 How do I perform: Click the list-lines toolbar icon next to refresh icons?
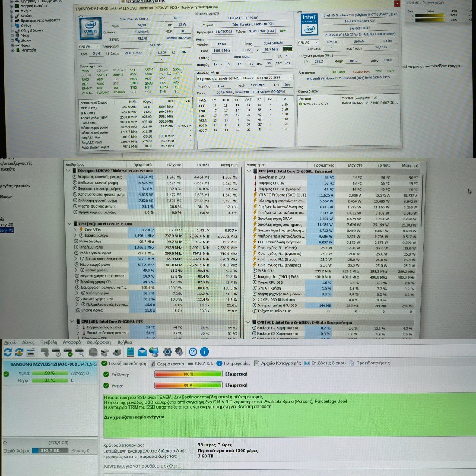tap(31, 352)
